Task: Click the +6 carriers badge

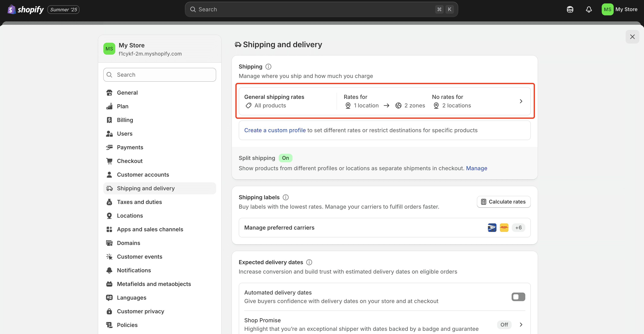Action: [518, 227]
